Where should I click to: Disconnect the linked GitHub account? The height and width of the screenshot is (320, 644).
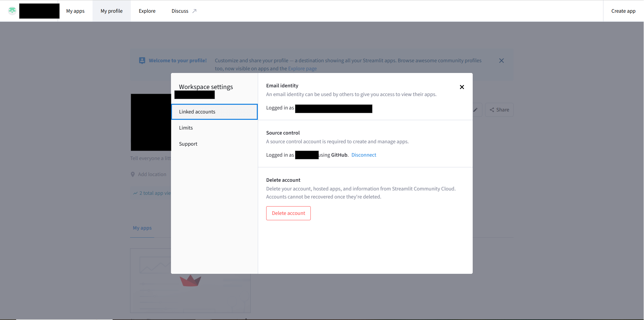363,155
